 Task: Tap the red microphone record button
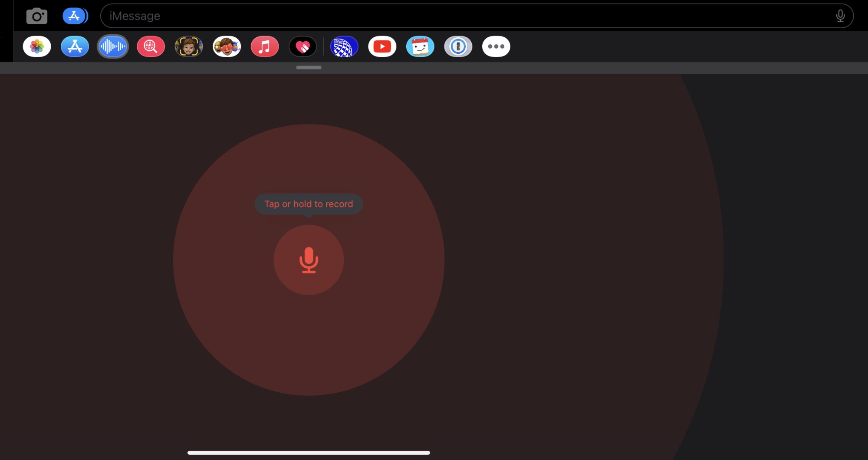coord(309,260)
